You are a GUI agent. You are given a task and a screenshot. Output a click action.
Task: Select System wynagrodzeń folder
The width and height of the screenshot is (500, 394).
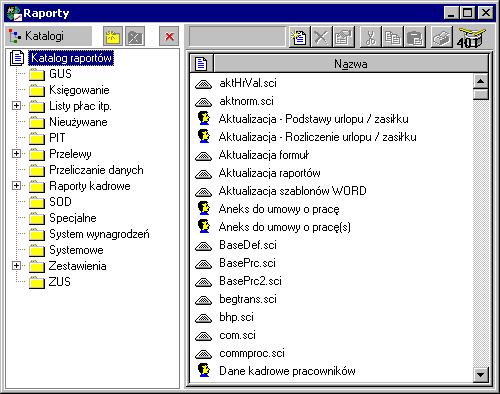pyautogui.click(x=99, y=234)
